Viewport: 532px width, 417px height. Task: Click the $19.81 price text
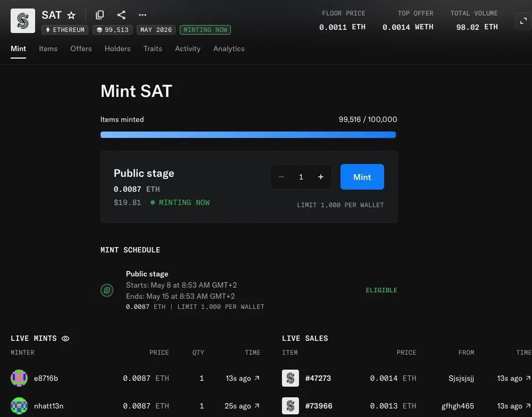point(127,202)
